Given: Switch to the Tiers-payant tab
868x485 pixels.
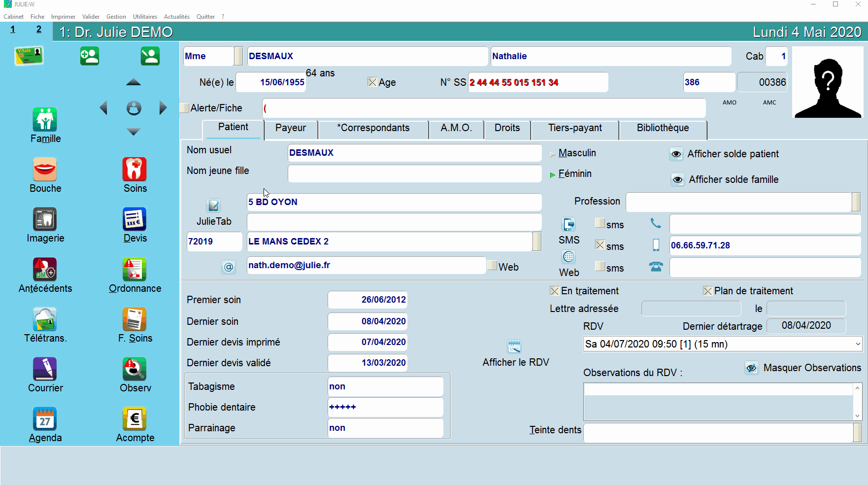Looking at the screenshot, I should coord(574,128).
